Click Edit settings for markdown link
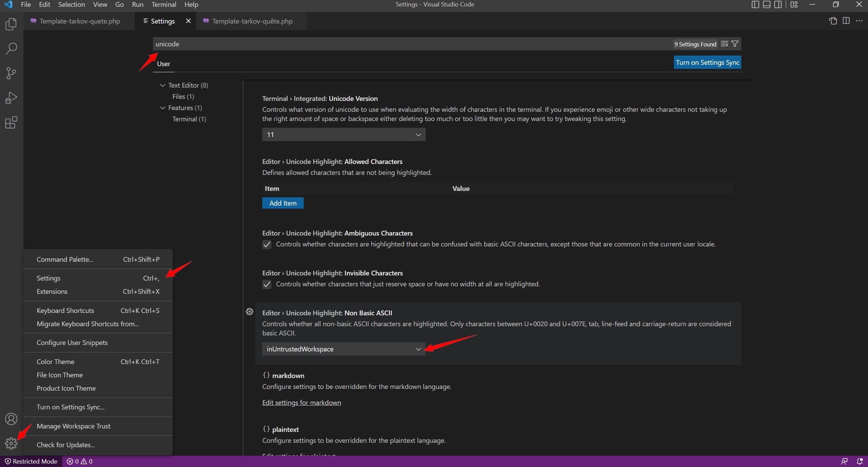868x467 pixels. point(301,402)
